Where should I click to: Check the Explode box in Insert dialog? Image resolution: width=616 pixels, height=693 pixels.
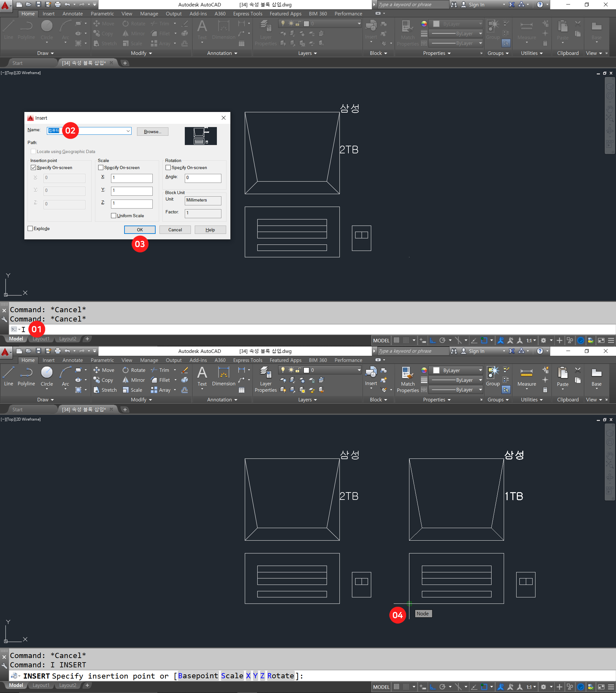pyautogui.click(x=30, y=229)
